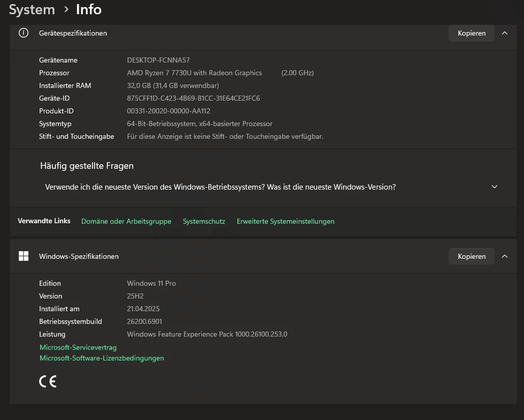Open the FAQ question about neueste Windows-Version

pos(220,187)
